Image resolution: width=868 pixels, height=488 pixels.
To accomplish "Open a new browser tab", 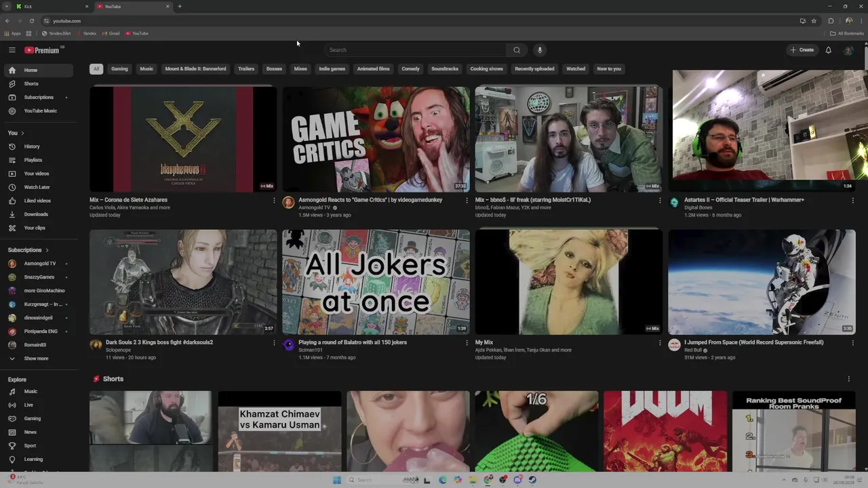I will point(180,7).
